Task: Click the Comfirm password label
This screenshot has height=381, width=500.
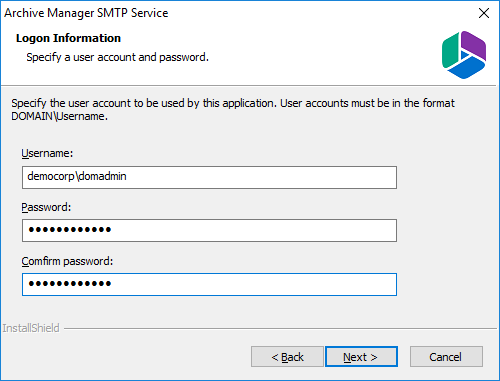Action: (x=67, y=261)
